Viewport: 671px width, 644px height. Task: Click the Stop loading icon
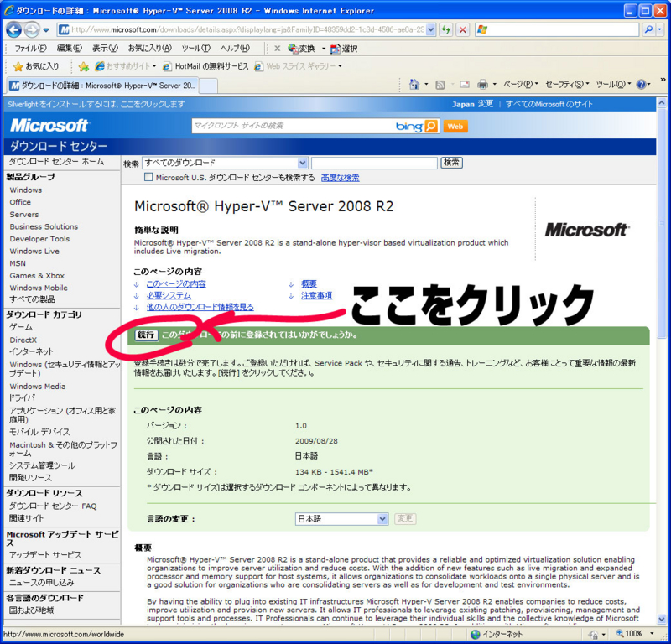click(x=462, y=29)
